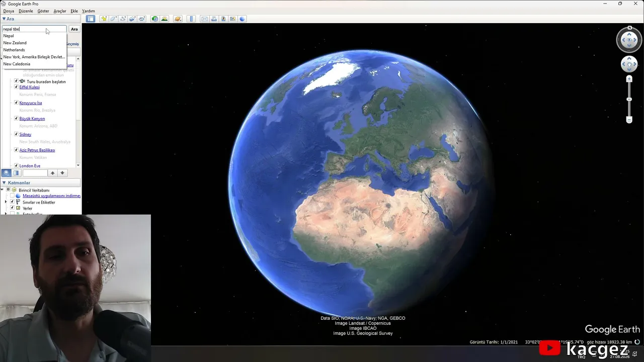Open the Düzenle menu
644x362 pixels.
point(26,11)
